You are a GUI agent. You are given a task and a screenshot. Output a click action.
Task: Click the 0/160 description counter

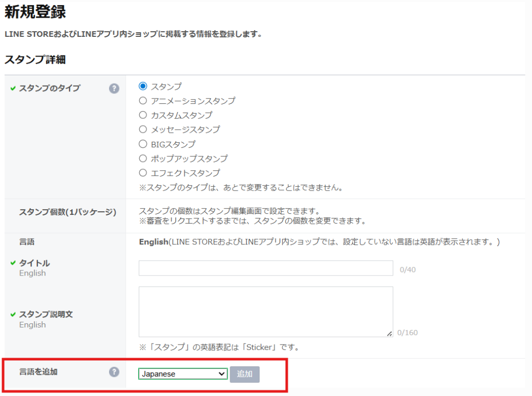click(x=407, y=333)
